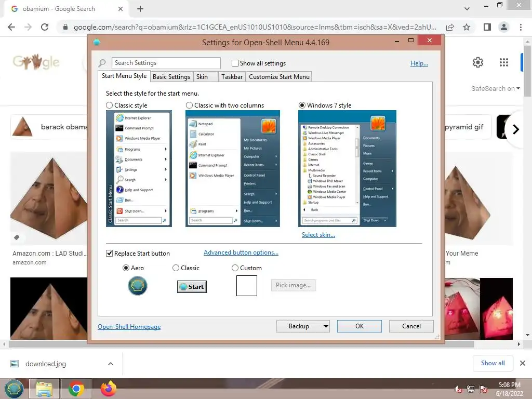Viewport: 532px width, 399px height.
Task: Open Customize Start Menu tab
Action: pos(279,77)
